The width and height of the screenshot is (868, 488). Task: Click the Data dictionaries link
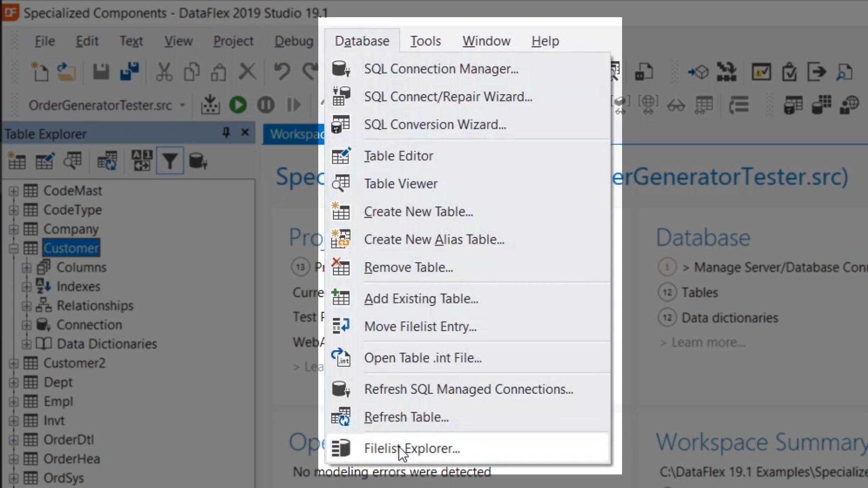729,318
